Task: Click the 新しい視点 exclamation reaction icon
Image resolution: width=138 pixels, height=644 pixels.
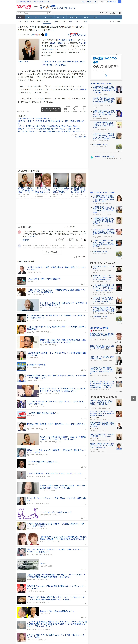Action: tap(83, 109)
